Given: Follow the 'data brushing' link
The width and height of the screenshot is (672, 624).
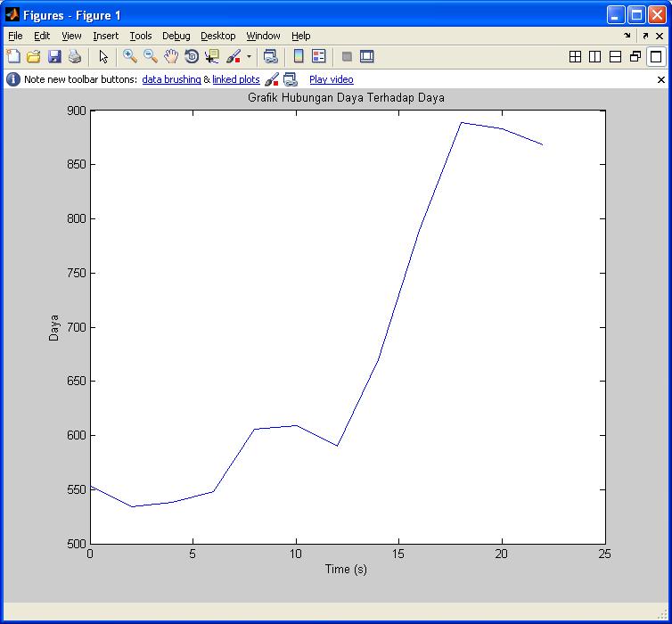Looking at the screenshot, I should coord(171,79).
